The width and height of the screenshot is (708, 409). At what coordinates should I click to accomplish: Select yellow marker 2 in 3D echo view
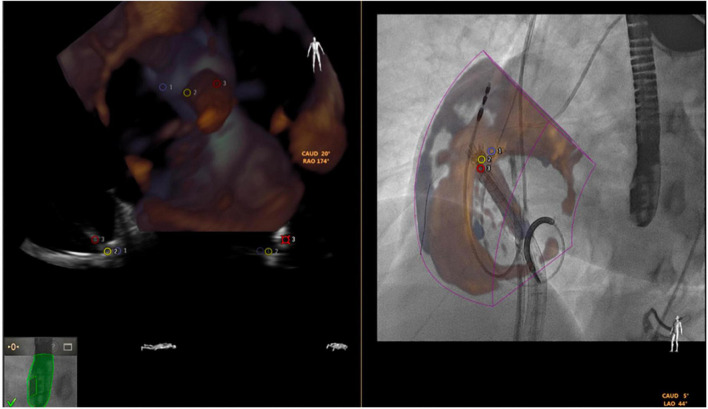coord(187,93)
